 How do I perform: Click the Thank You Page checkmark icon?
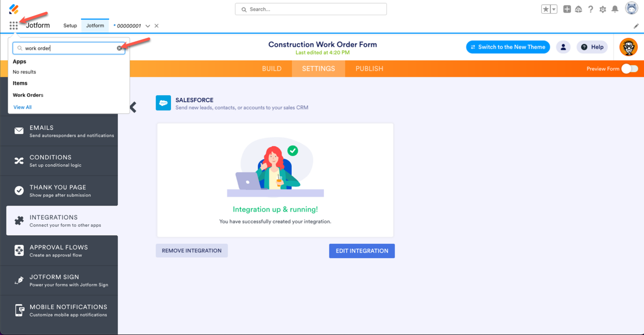pyautogui.click(x=19, y=190)
